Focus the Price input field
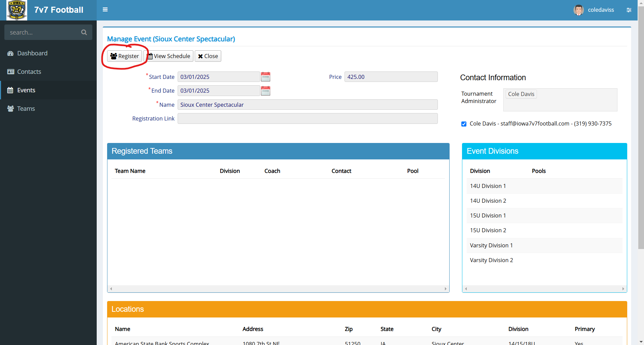 pos(391,77)
